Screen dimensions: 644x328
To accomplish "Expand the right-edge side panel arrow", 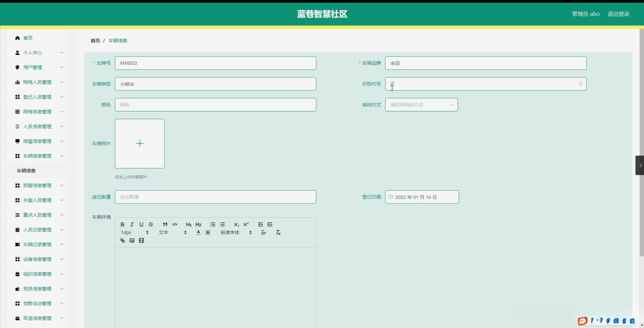I will click(640, 165).
